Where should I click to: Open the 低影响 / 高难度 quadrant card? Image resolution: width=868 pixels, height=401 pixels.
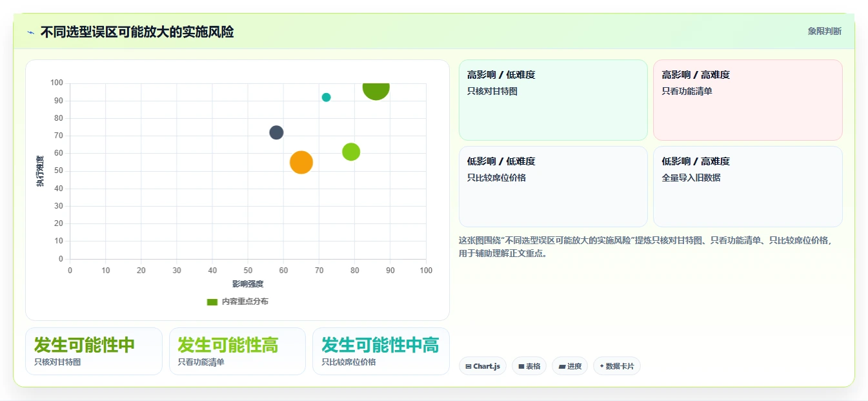coord(747,187)
